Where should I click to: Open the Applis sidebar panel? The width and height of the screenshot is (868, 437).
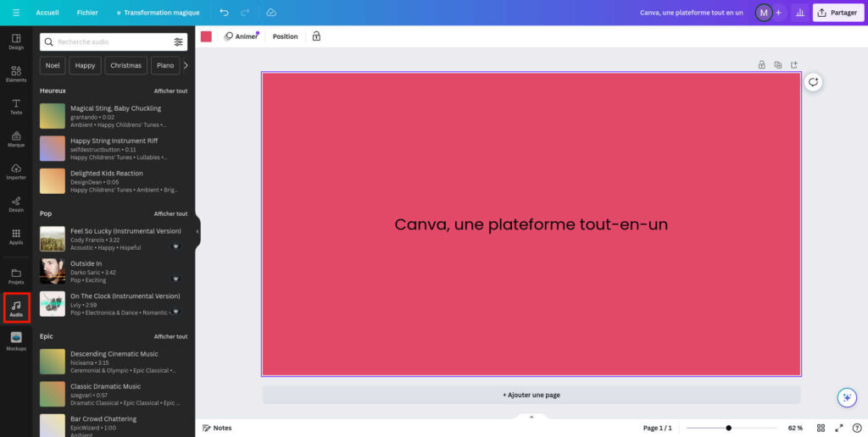pos(16,236)
